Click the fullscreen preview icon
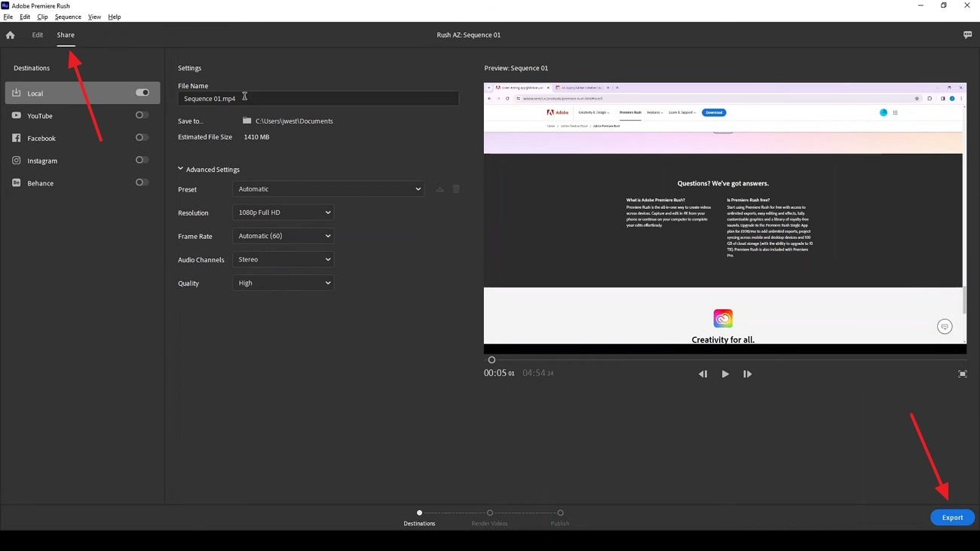980x551 pixels. (962, 373)
